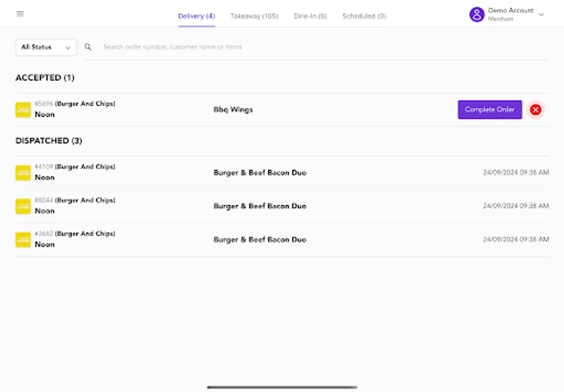Open the All Status filter dropdown
The height and width of the screenshot is (392, 564).
click(x=46, y=47)
